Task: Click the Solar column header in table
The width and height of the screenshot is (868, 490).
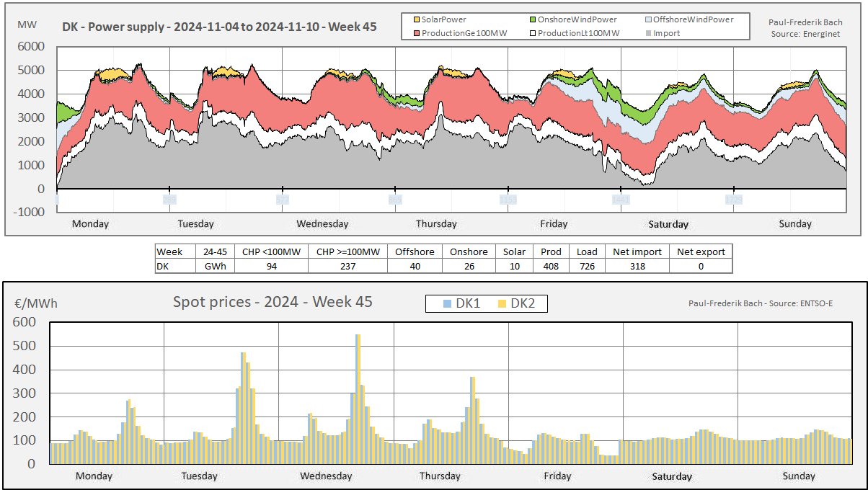Action: pos(514,251)
